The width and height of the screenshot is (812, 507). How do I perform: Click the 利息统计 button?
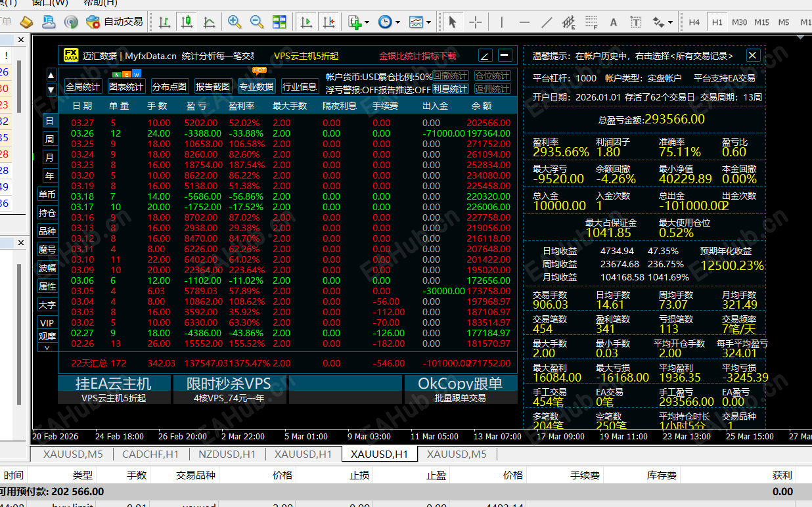[451, 89]
